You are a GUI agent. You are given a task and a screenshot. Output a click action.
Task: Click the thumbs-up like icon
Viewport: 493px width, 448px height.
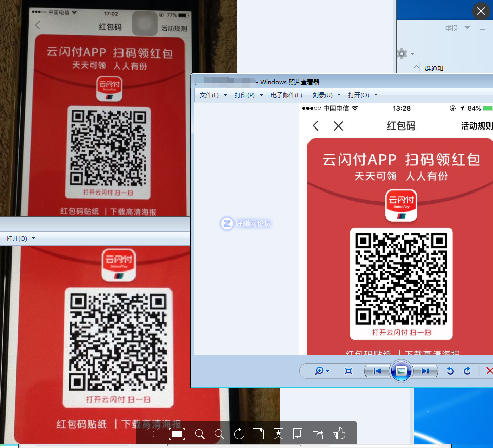click(339, 433)
